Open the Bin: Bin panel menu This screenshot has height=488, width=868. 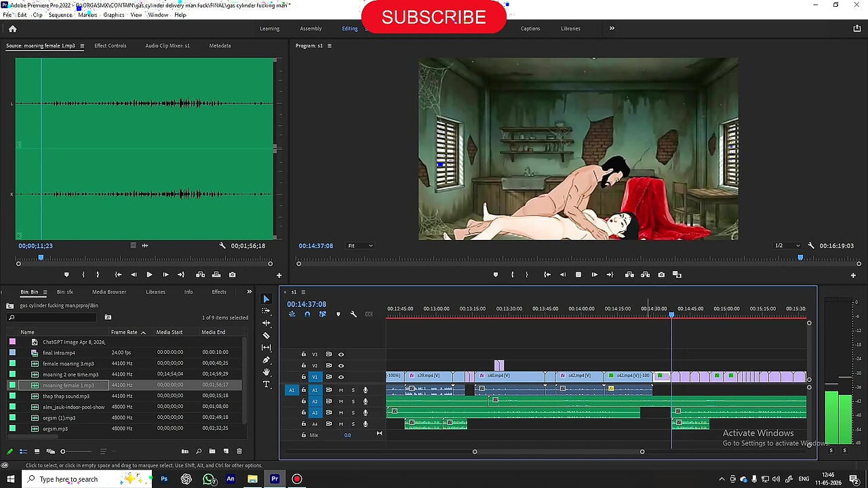pos(45,292)
